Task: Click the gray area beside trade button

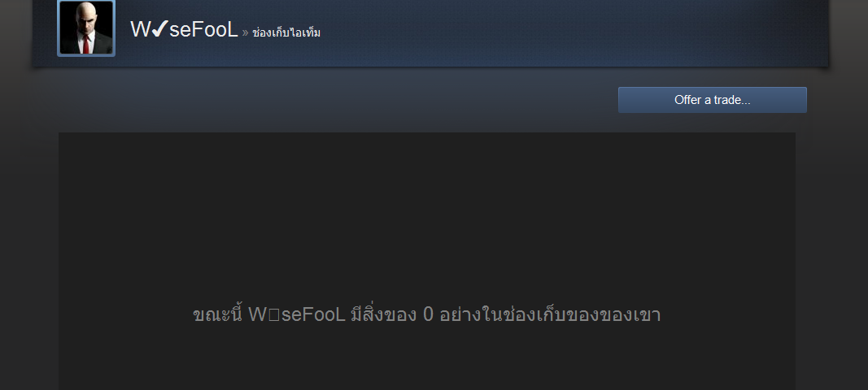Action: coord(332,100)
